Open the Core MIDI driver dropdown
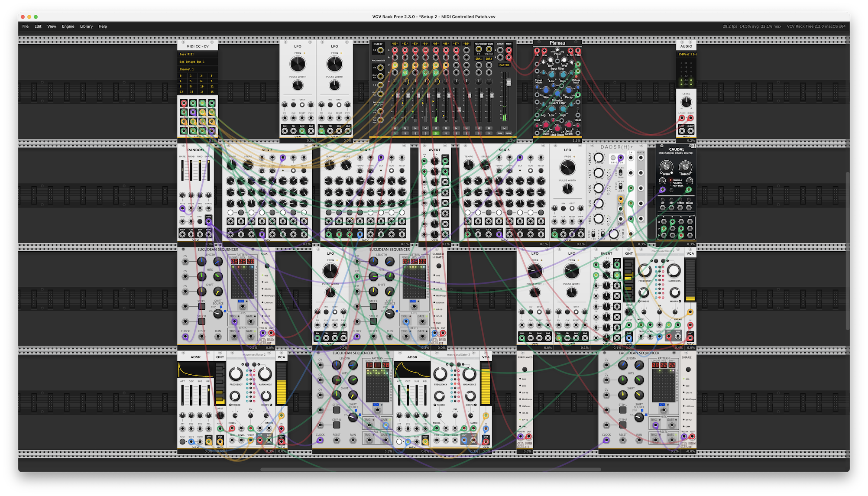The width and height of the screenshot is (868, 496). tap(186, 54)
